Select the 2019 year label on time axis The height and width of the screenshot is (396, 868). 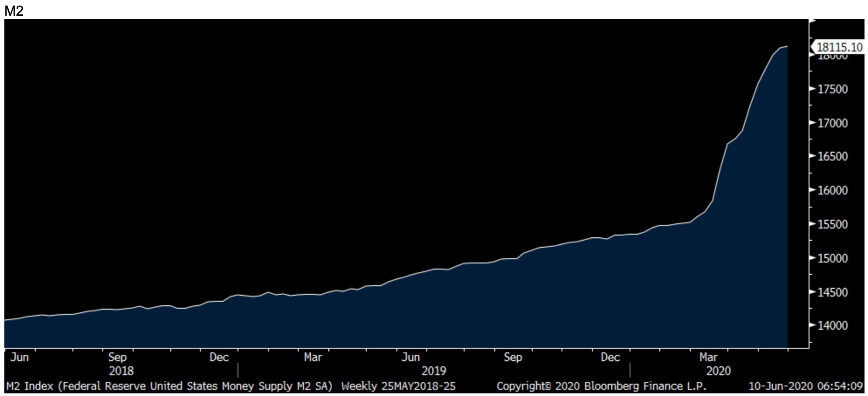[x=434, y=371]
